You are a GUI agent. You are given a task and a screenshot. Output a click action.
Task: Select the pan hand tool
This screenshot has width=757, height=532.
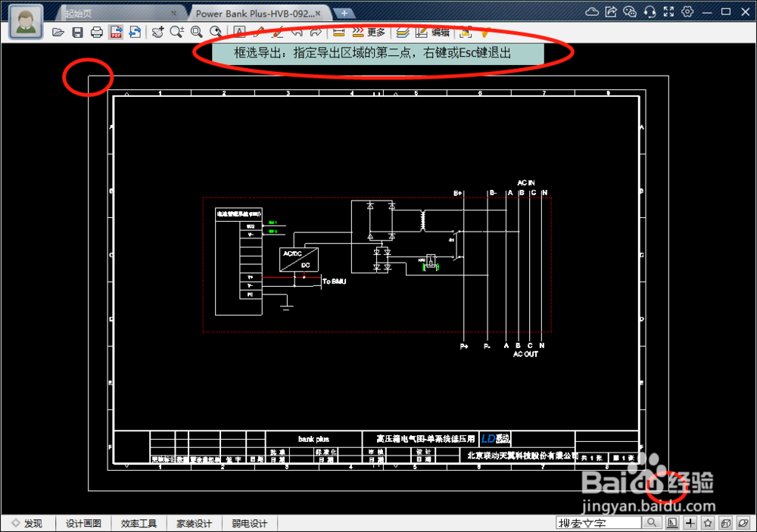(x=158, y=33)
